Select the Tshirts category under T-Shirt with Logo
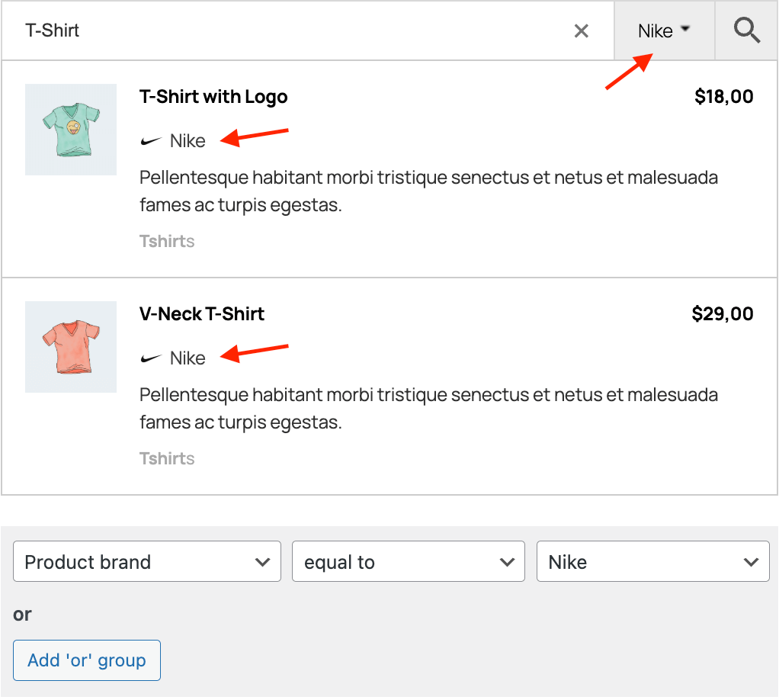 click(167, 241)
